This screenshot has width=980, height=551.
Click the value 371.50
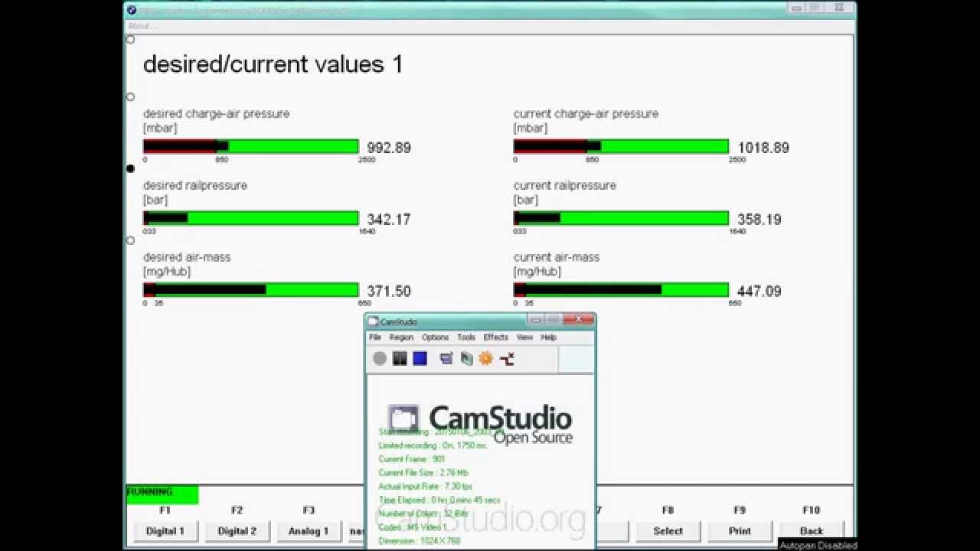[x=389, y=292]
